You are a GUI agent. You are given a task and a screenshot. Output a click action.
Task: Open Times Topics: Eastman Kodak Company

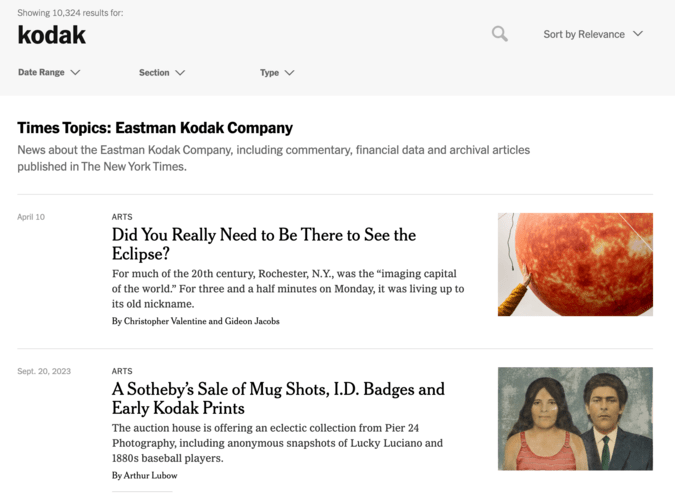pos(155,128)
